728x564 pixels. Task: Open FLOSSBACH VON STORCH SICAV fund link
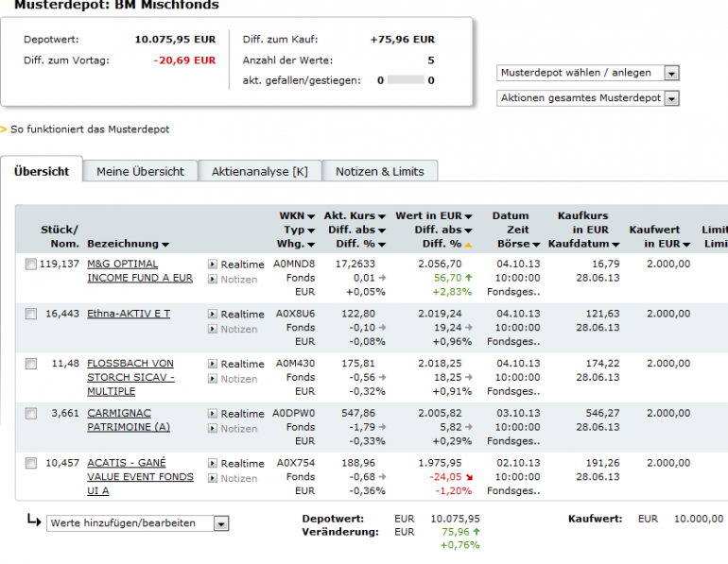click(130, 378)
